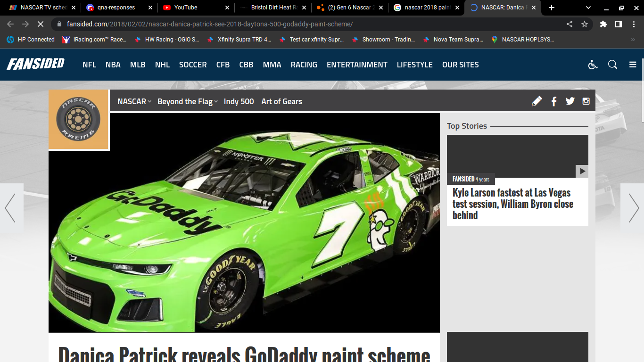The width and height of the screenshot is (644, 362).
Task: Open the HP Connected bookmark
Action: tap(31, 40)
